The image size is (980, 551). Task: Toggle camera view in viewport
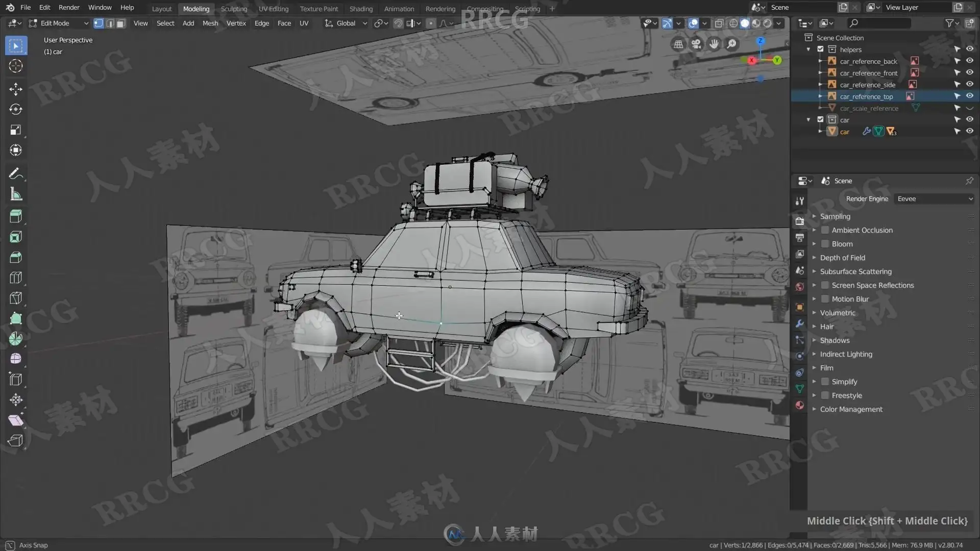point(696,44)
